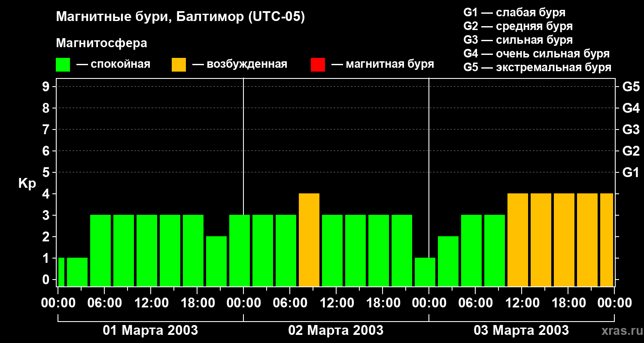The image size is (644, 343).
Task: Click the right-axis 'G2' level label
Action: coord(631,151)
